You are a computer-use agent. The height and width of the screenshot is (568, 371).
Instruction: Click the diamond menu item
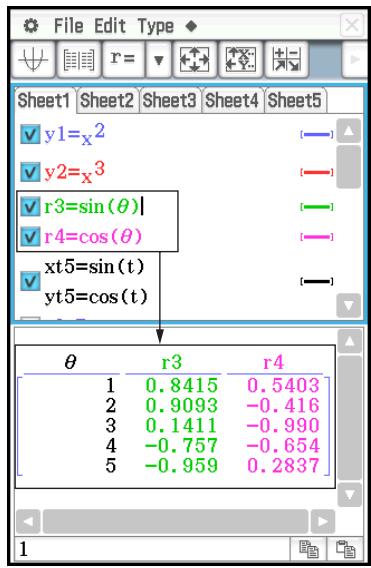[191, 26]
